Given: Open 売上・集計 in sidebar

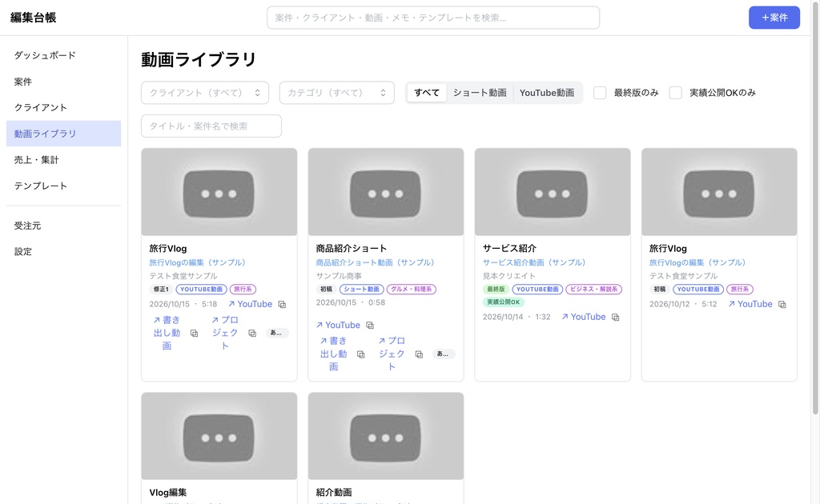Looking at the screenshot, I should (x=64, y=160).
